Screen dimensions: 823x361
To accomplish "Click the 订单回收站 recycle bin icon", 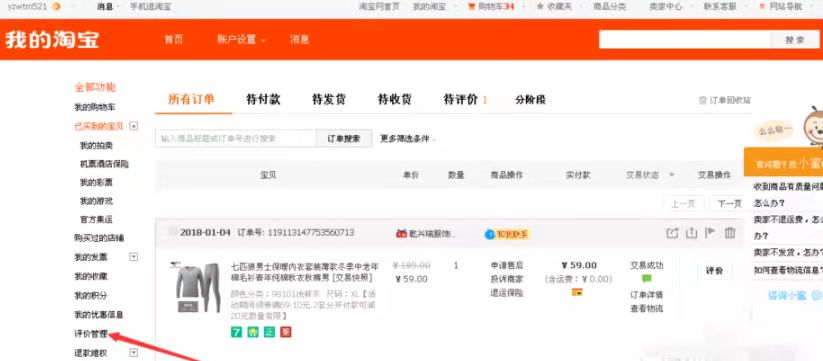I will point(703,100).
